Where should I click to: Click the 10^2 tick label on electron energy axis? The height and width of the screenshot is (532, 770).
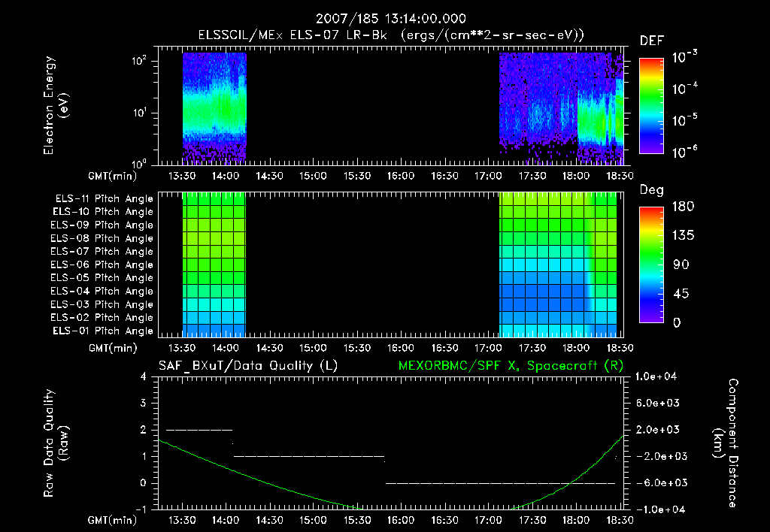[139, 62]
